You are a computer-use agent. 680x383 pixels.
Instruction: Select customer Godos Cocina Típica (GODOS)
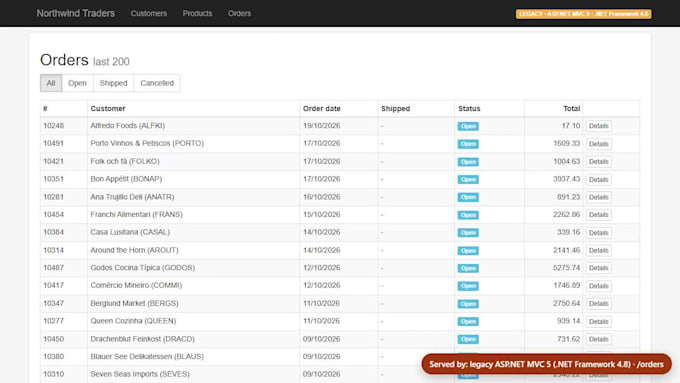point(143,268)
